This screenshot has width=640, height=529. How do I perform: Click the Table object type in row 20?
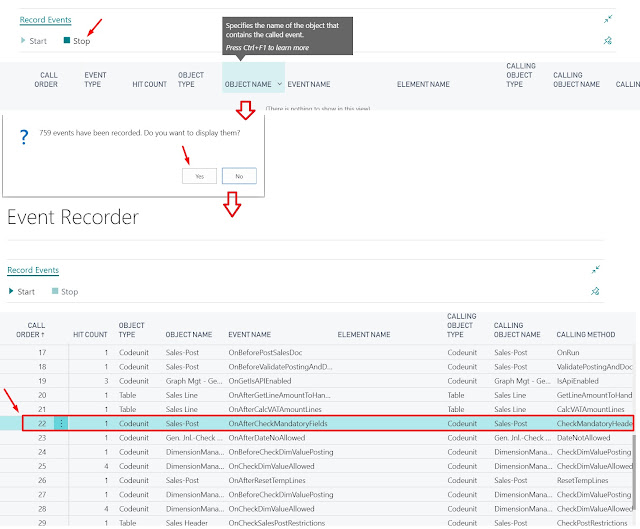point(127,395)
